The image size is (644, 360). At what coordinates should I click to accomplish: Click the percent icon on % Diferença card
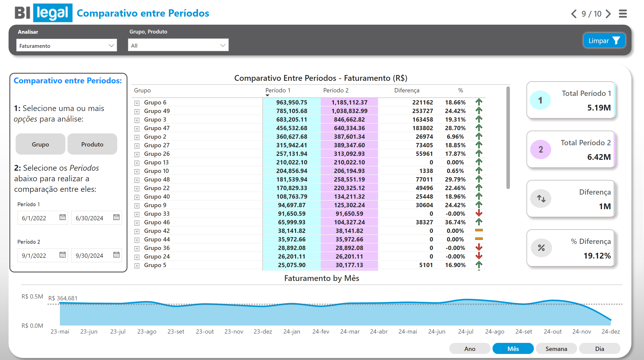coord(541,248)
